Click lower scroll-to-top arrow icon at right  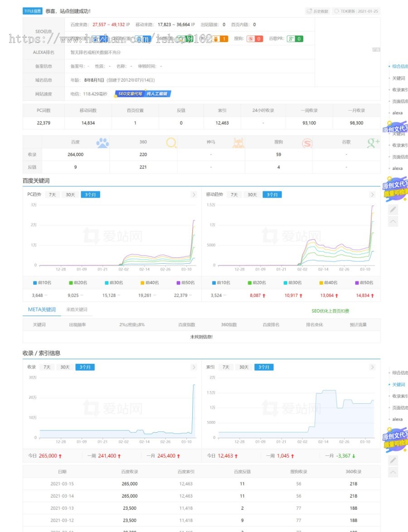[x=393, y=472]
